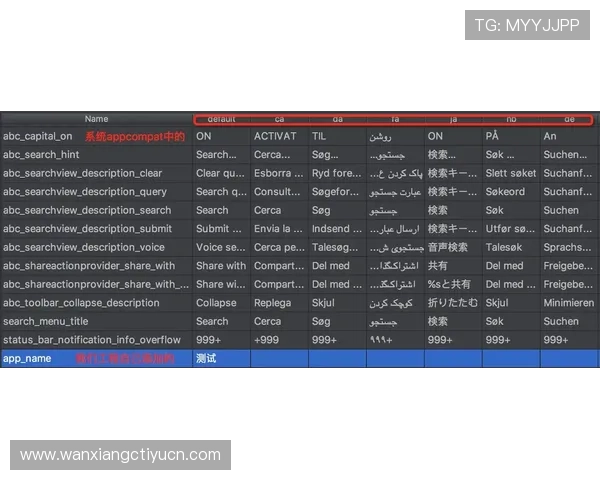Image resolution: width=600 pixels, height=480 pixels.
Task: Click the abc_toolbar_collapse_description key
Action: tap(81, 303)
